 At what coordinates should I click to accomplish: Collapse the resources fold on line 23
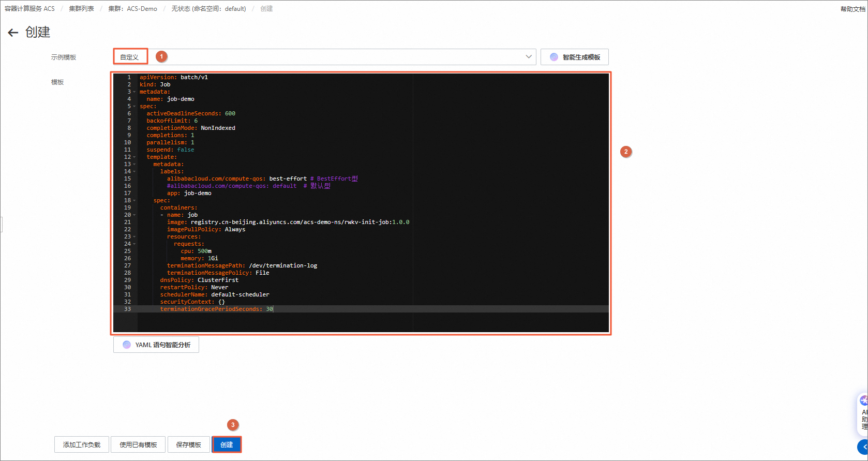[134, 237]
